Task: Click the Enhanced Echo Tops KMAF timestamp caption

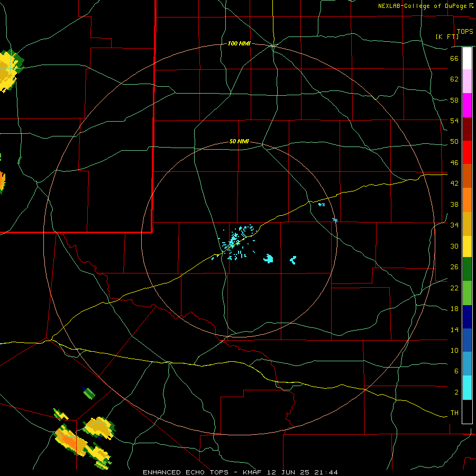Action: coord(240,472)
